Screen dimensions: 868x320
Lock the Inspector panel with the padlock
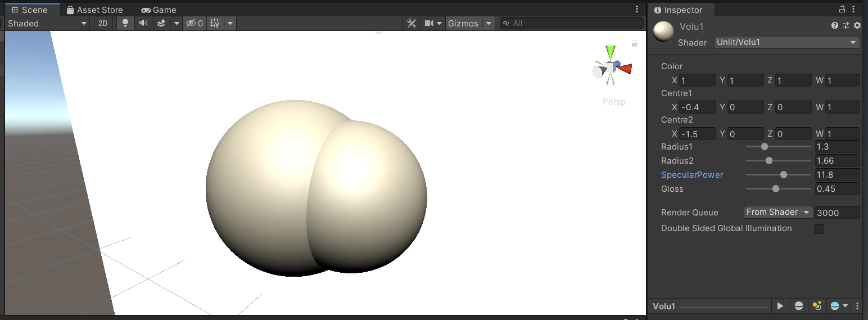(842, 10)
